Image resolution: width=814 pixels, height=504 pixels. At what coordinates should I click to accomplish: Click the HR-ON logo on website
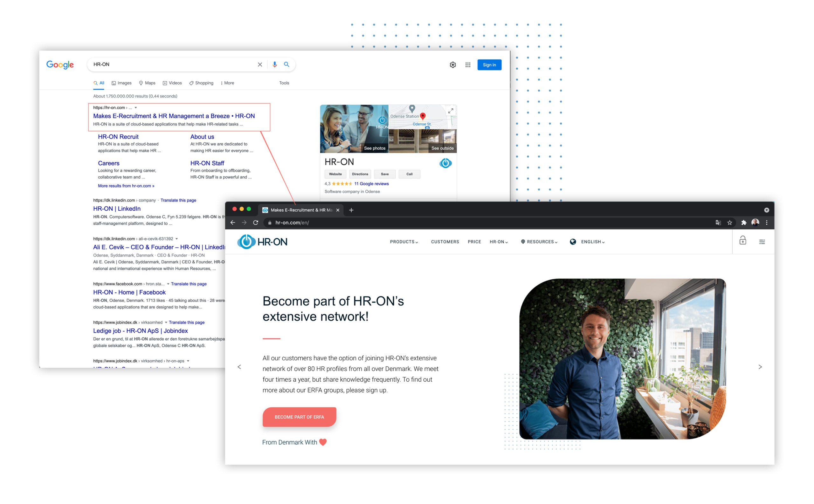pos(262,242)
